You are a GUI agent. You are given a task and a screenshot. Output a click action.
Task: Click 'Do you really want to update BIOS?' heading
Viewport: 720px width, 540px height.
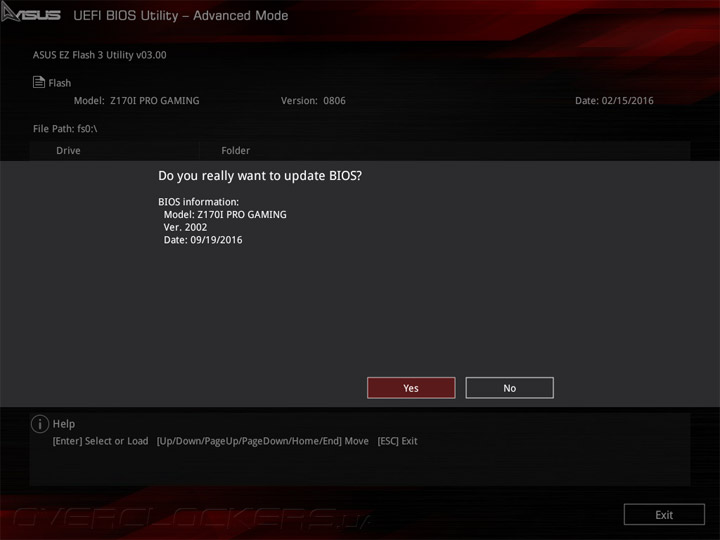click(x=260, y=176)
